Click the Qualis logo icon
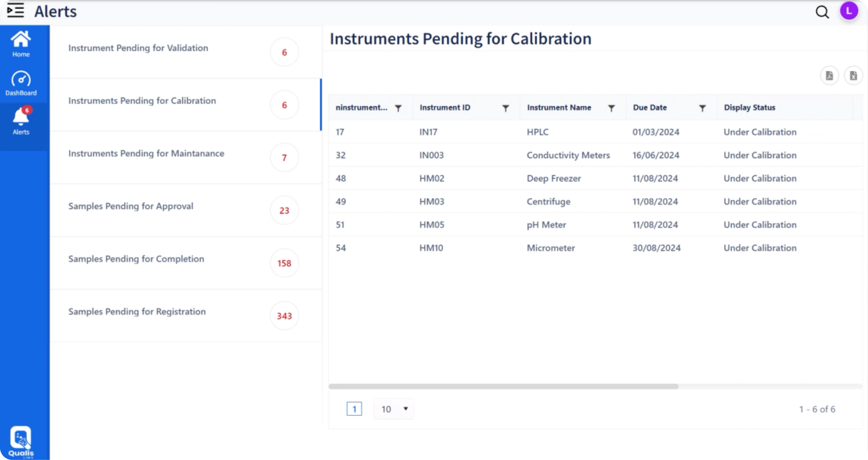 click(21, 441)
